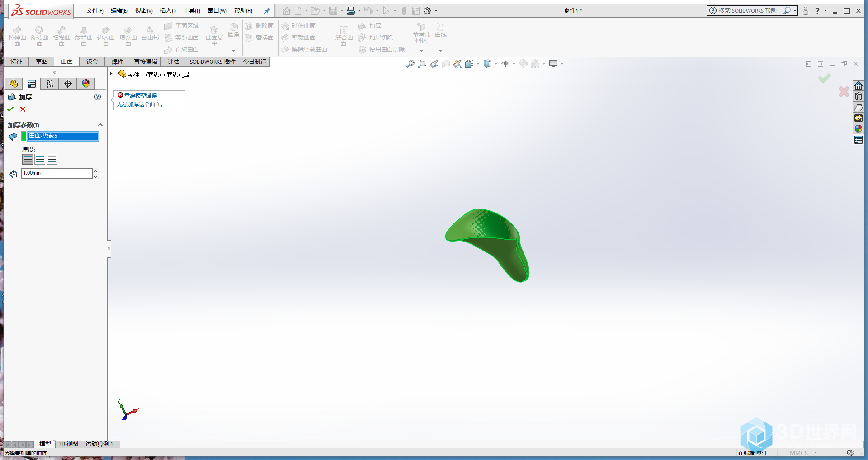Click the Print icon

pyautogui.click(x=351, y=11)
